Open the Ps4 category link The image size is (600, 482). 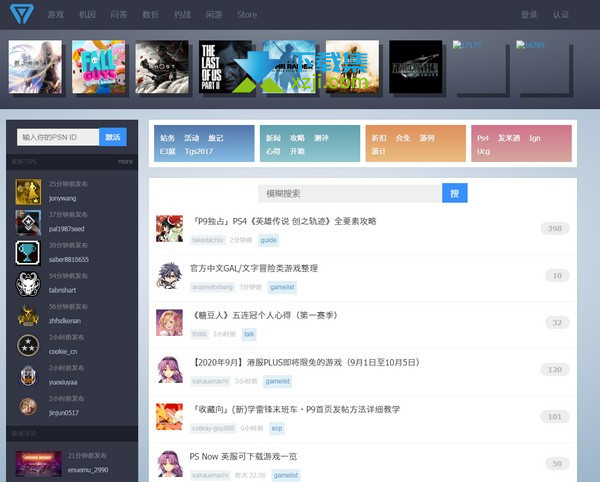[483, 138]
